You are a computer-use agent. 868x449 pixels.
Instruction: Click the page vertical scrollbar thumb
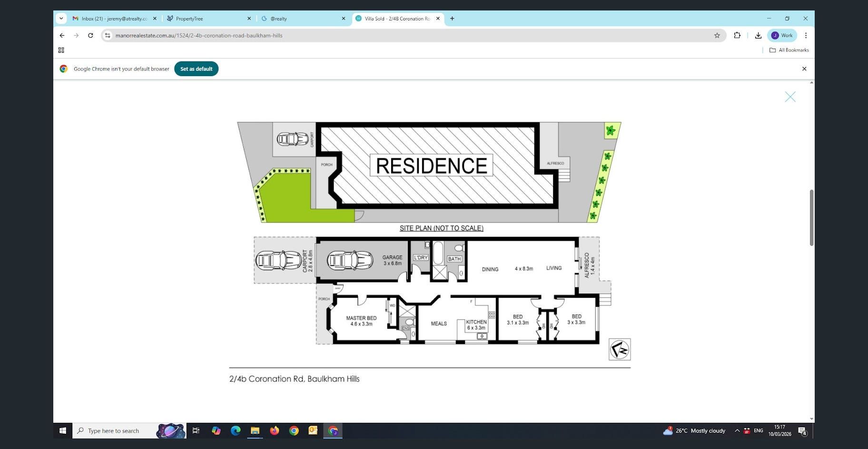811,217
